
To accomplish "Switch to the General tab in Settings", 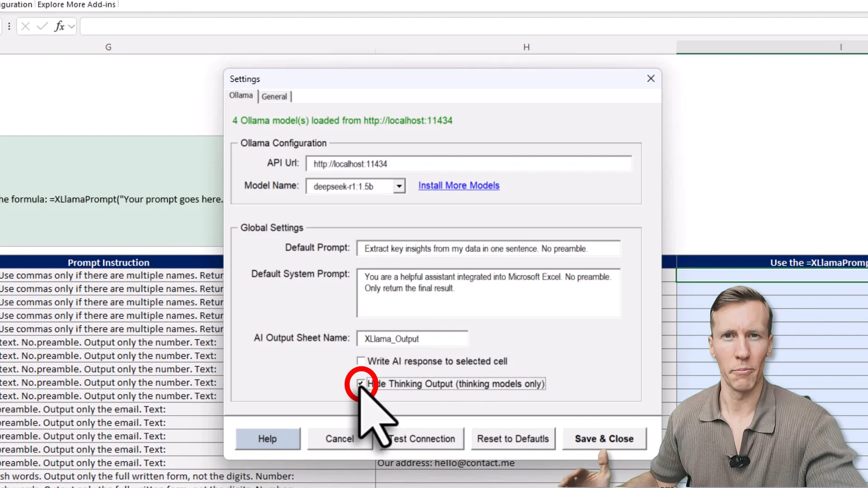I will (x=274, y=96).
